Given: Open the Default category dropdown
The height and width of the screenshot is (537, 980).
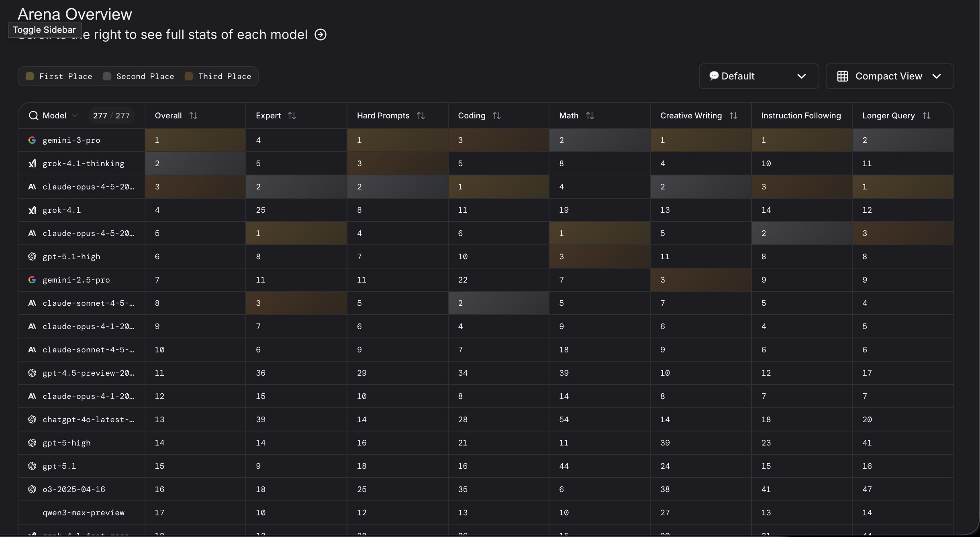Looking at the screenshot, I should coord(758,76).
